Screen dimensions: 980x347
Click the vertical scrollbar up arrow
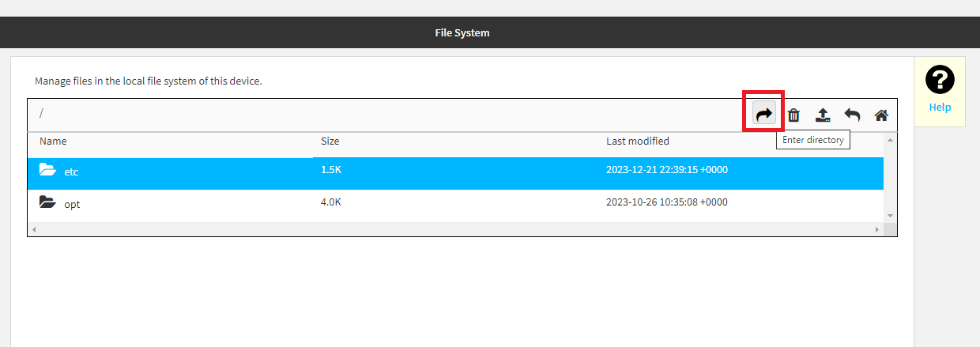pyautogui.click(x=890, y=140)
